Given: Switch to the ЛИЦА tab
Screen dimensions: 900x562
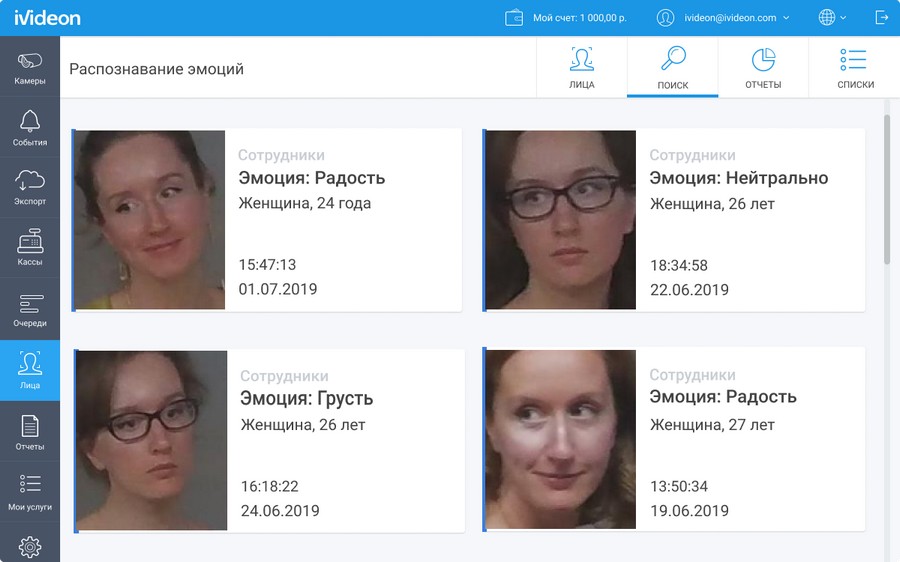Looking at the screenshot, I should (582, 68).
